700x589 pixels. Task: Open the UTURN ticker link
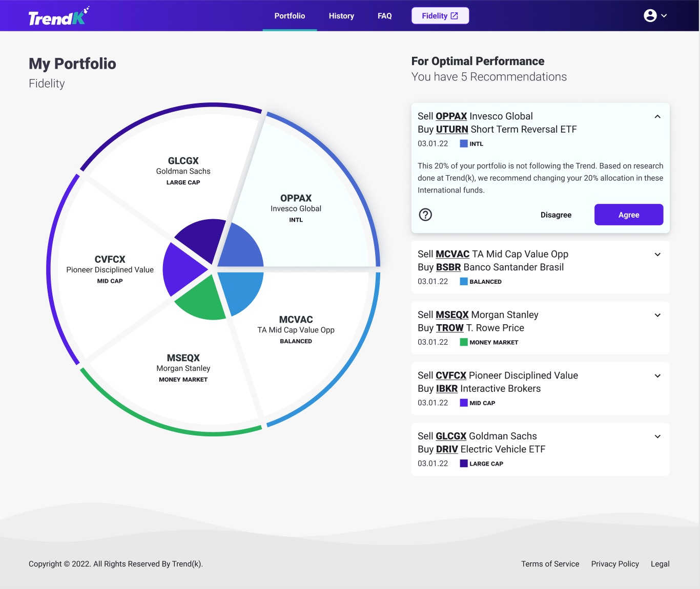point(452,130)
